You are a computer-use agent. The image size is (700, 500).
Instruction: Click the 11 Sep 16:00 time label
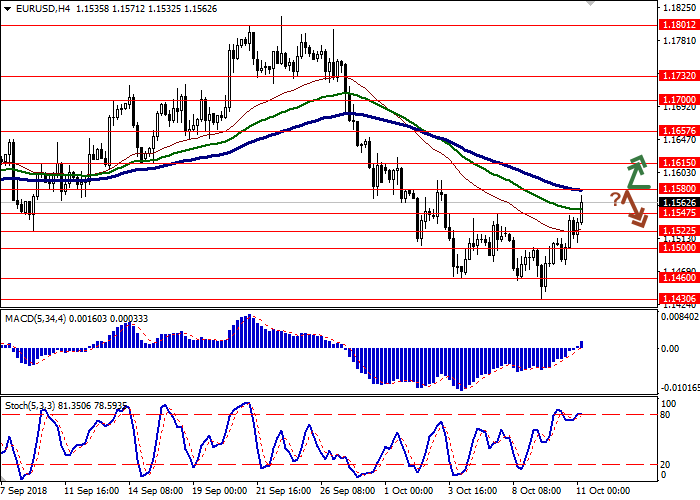pyautogui.click(x=92, y=491)
